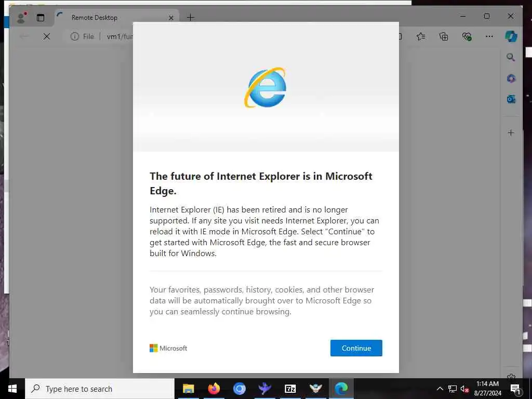Click the Internet Explorer logo image
532x399 pixels.
pyautogui.click(x=265, y=87)
